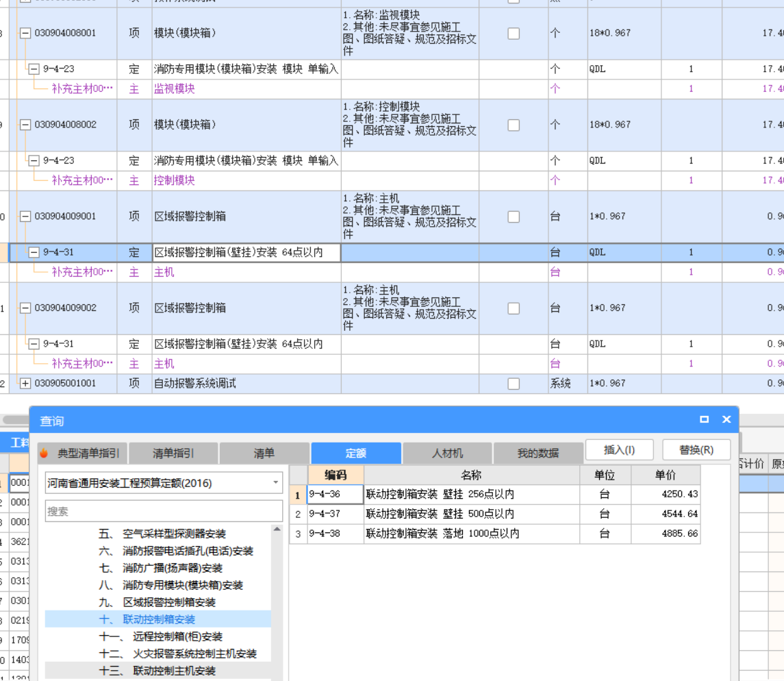Select quota row 9-4-38 落地 1000点以内
This screenshot has width=784, height=681.
tap(495, 534)
